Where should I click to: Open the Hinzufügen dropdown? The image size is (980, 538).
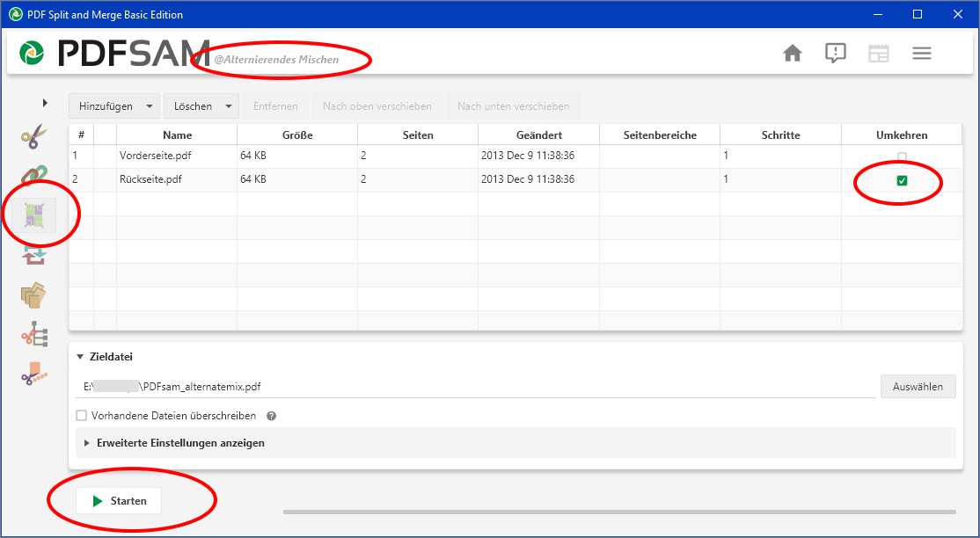coord(114,106)
